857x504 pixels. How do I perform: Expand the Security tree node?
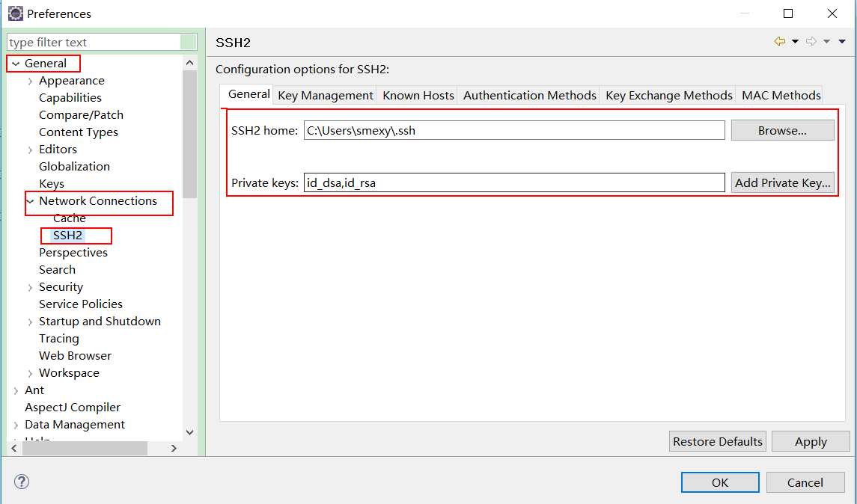(30, 287)
